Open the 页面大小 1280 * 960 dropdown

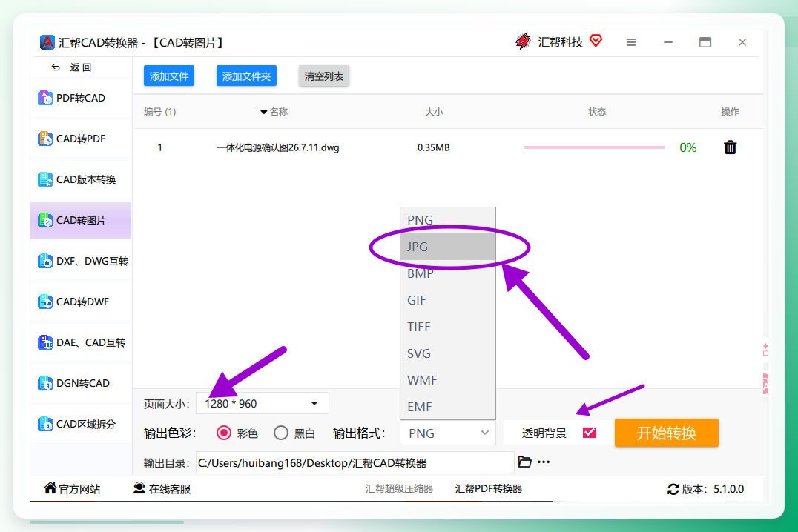click(x=262, y=403)
